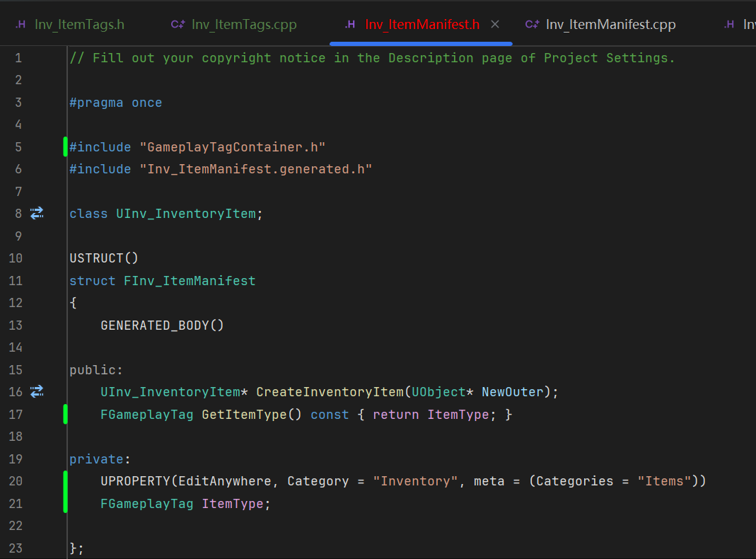This screenshot has height=559, width=756.
Task: Click the "Items" categories string
Action: click(664, 481)
